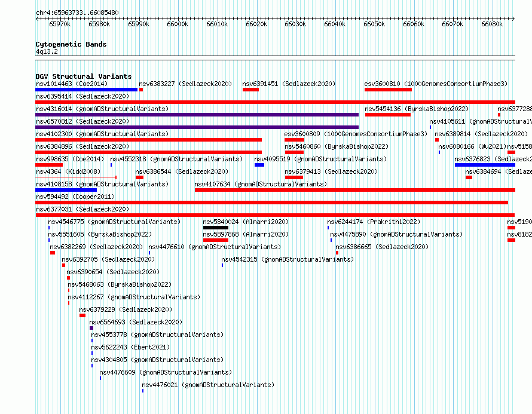532x414 pixels.
Task: Open nsv6244174 (Prakrithi2022) variant
Action: pos(374,222)
